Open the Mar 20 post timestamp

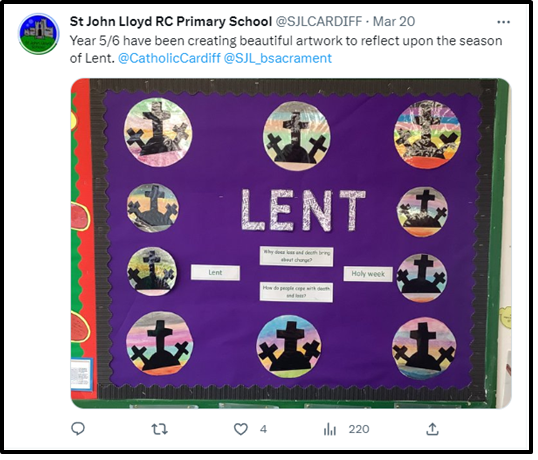tap(394, 22)
